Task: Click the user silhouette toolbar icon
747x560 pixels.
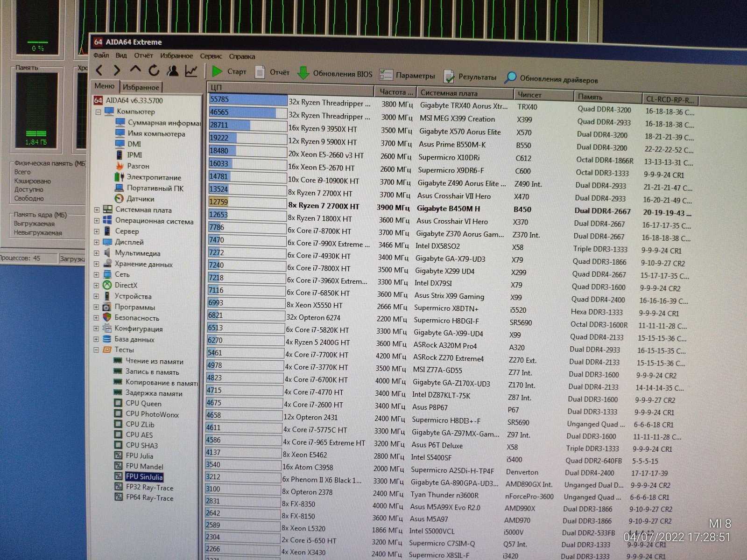Action: click(x=173, y=70)
